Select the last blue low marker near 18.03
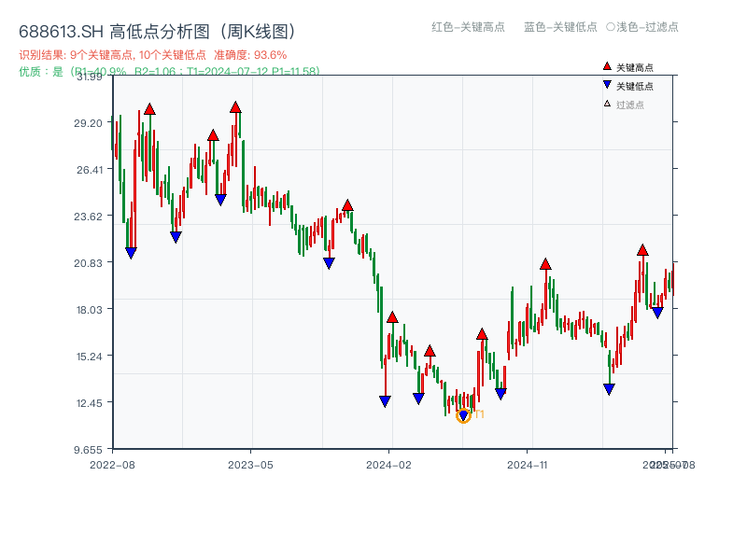Image resolution: width=747 pixels, height=560 pixels. [x=657, y=313]
